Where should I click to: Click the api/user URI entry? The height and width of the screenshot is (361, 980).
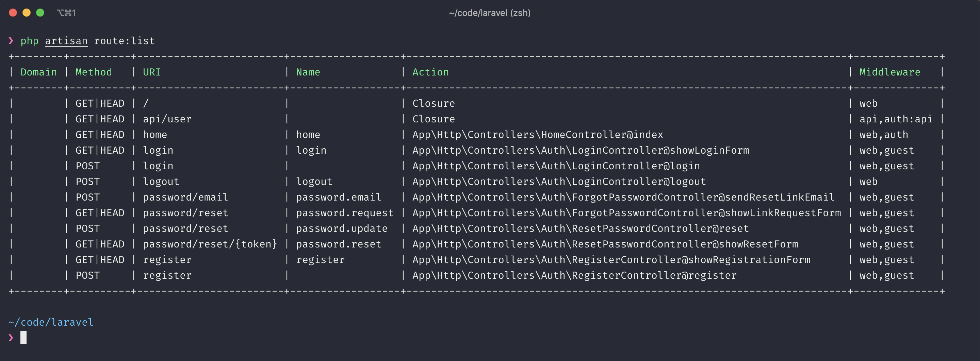coord(167,119)
